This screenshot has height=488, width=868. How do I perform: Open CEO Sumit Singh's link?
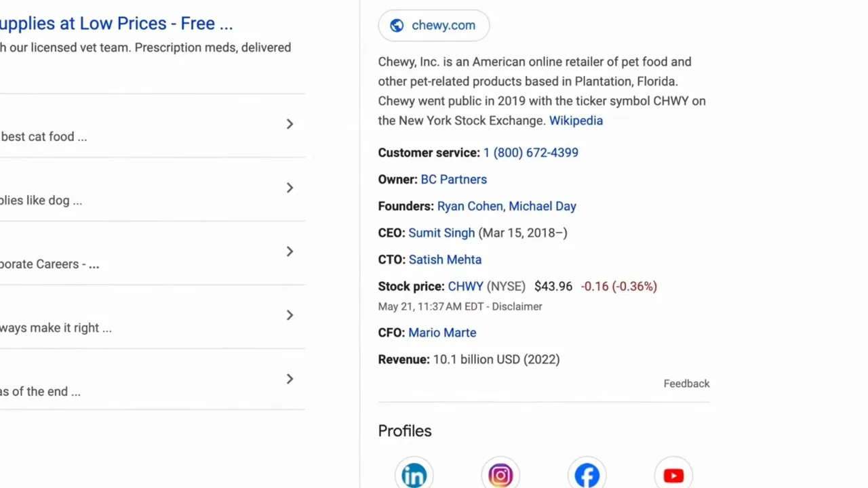(x=441, y=233)
